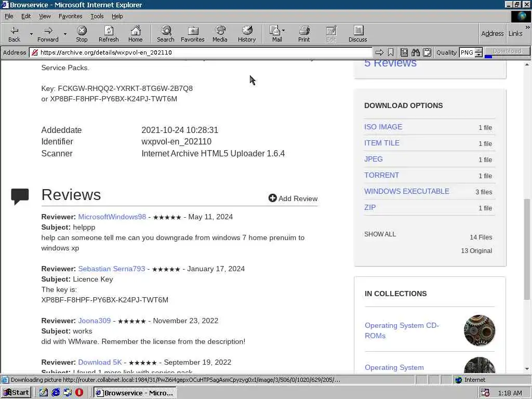
Task: Click the gears collection thumbnail
Action: pos(480,330)
